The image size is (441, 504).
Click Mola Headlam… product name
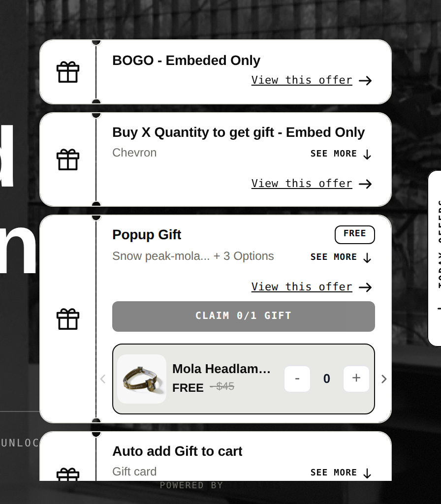click(x=221, y=369)
